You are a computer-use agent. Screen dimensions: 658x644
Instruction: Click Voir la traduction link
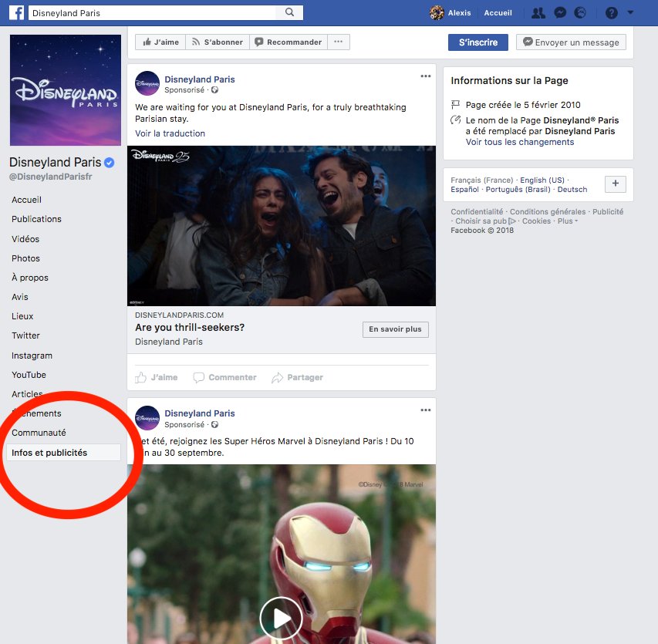coord(170,133)
